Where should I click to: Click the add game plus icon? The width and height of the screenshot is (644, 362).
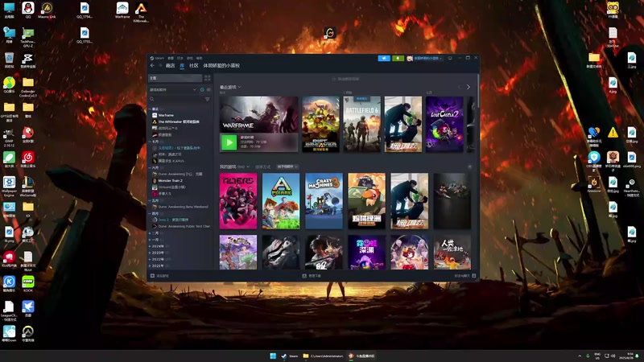point(152,276)
